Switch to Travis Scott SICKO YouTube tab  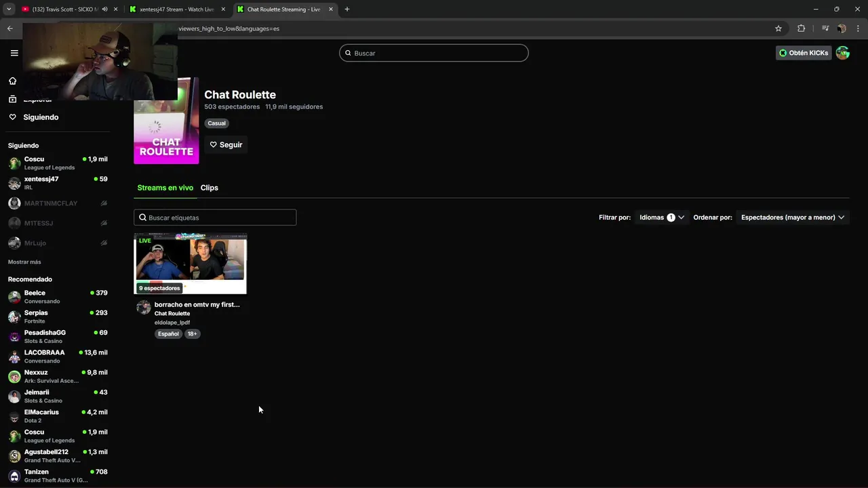pyautogui.click(x=64, y=9)
